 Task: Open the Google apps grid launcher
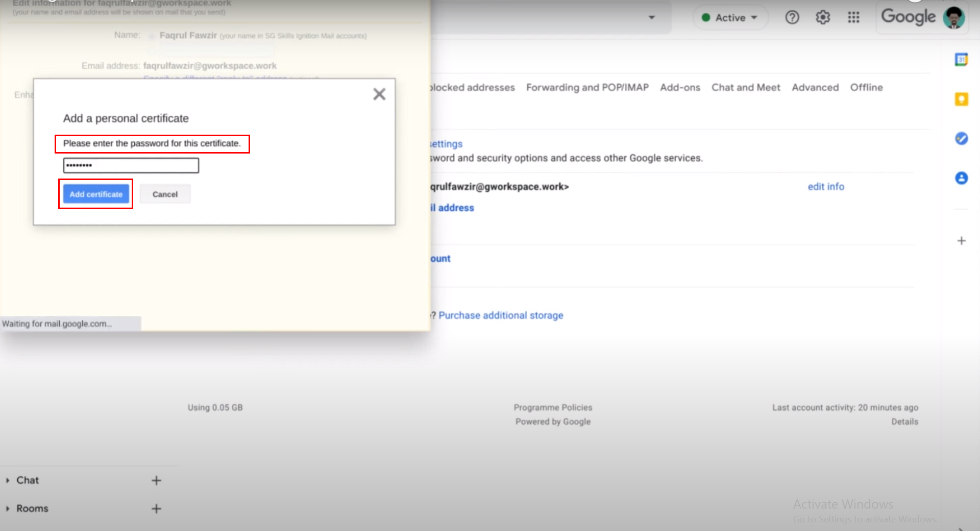coord(853,17)
